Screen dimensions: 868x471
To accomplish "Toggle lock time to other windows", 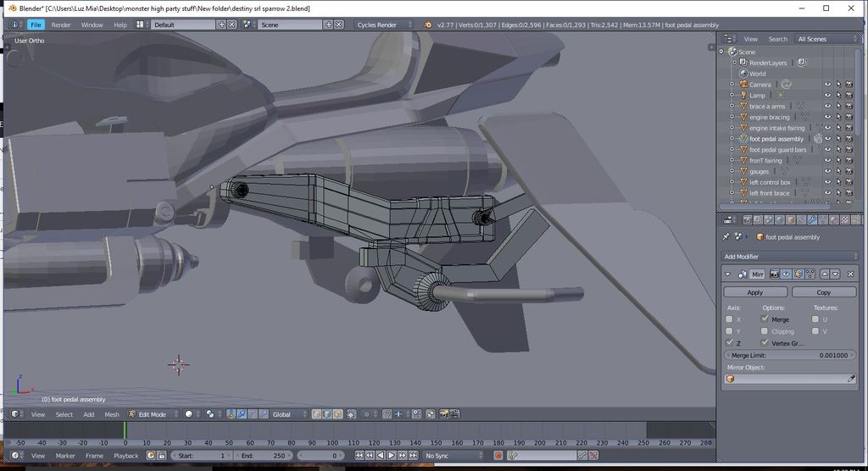I will [162, 456].
